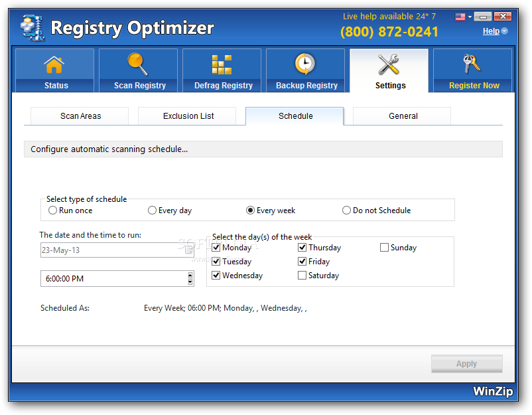Viewport: 532px width, 415px height.
Task: Switch to the Exclusion List tab
Action: coord(187,116)
